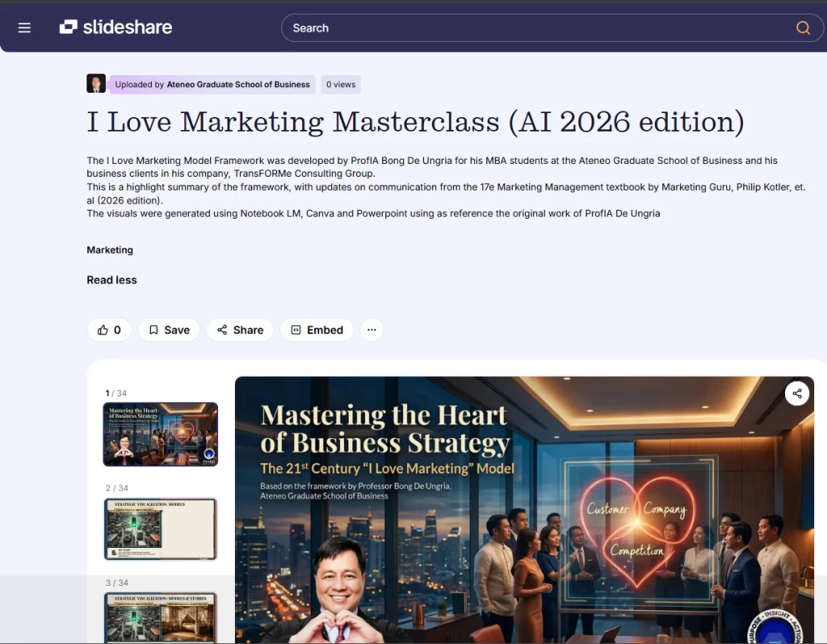Viewport: 827px width, 644px height.
Task: Select slide 1 thumbnail
Action: pos(160,434)
